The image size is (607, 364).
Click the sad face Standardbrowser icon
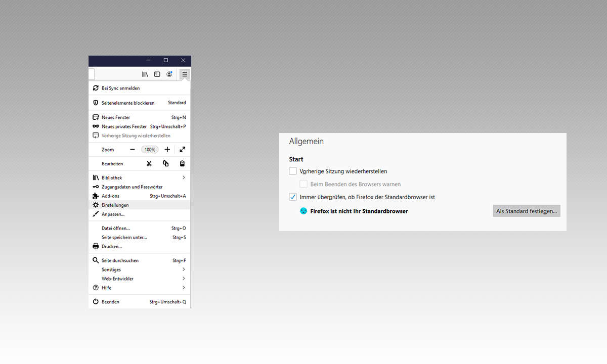pos(303,211)
